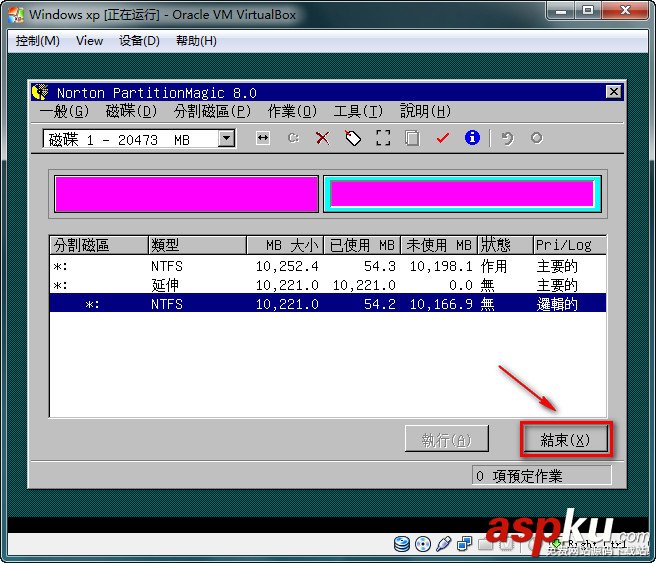This screenshot has height=563, width=656.
Task: Click the 10,166.9 unused MB value
Action: [441, 304]
